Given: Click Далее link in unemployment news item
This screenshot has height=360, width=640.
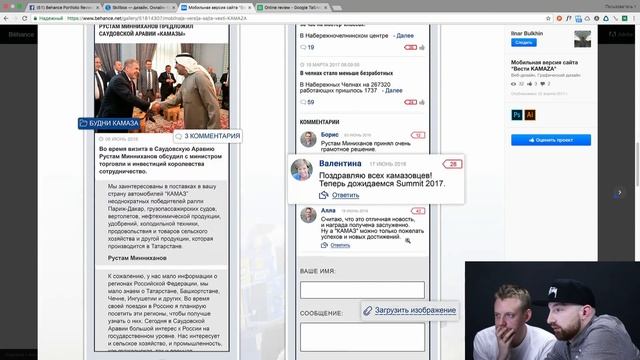Looking at the screenshot, I should click(393, 90).
